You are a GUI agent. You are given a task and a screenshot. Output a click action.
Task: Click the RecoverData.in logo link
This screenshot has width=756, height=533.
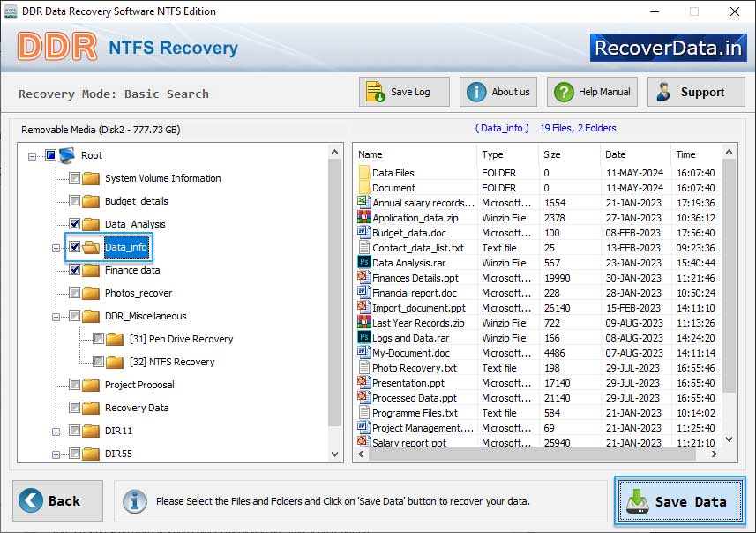point(669,48)
